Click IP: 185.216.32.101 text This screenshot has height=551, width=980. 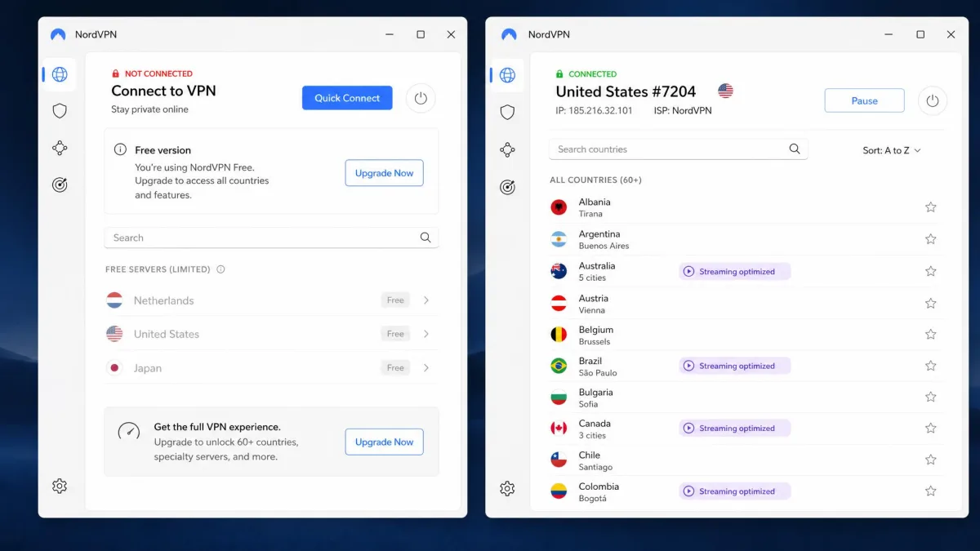click(x=595, y=111)
